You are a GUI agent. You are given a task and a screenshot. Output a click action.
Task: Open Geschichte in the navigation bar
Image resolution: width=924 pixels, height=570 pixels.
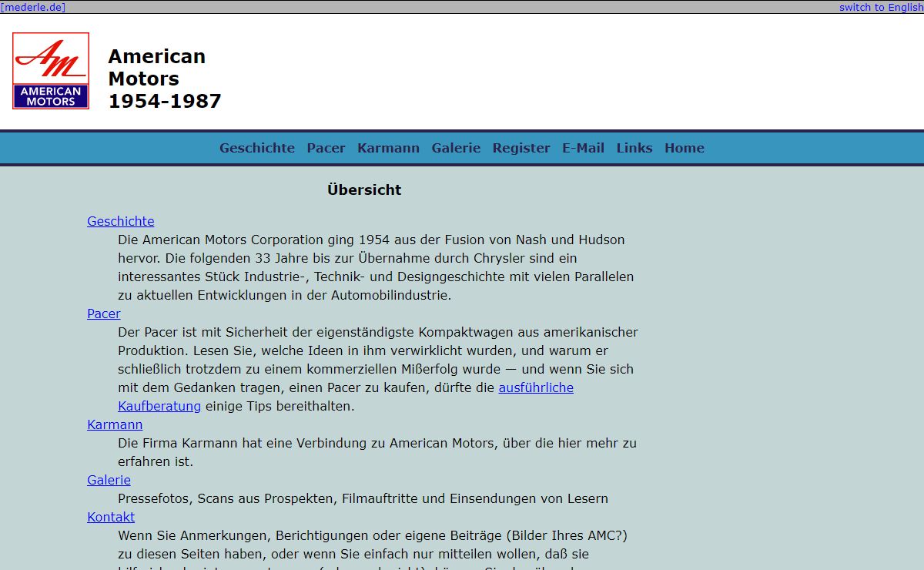pyautogui.click(x=257, y=148)
